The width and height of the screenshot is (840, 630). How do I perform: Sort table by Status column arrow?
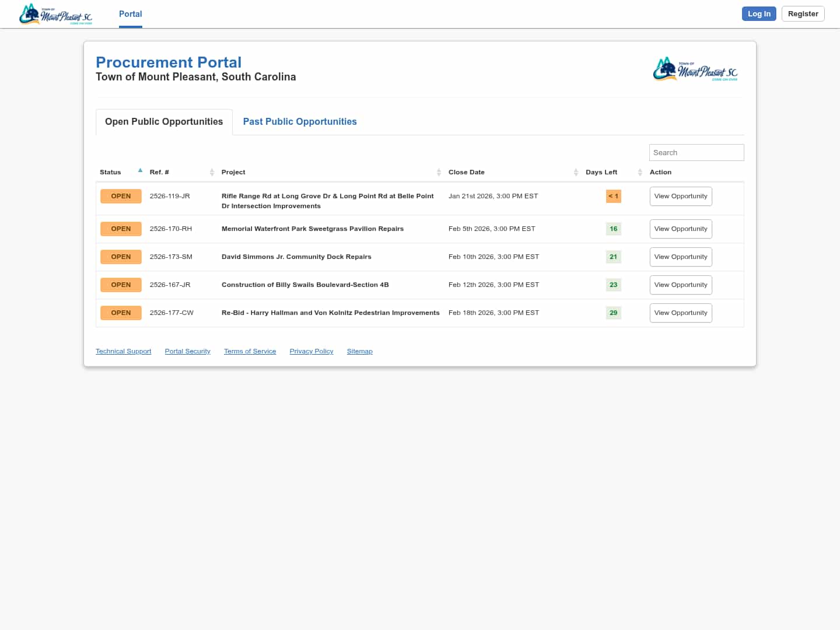[140, 171]
